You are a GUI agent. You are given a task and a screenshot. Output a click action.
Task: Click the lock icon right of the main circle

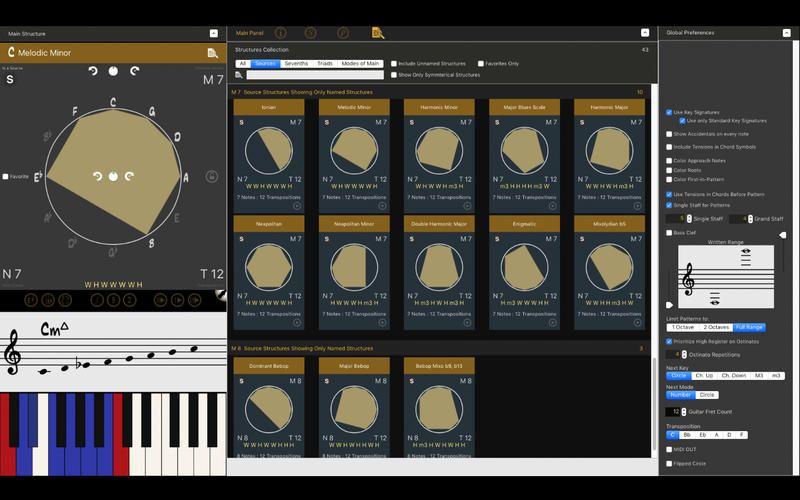(212, 177)
